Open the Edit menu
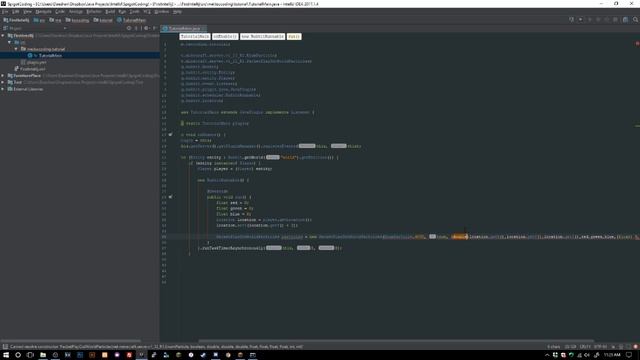The width and height of the screenshot is (640, 360). click(x=16, y=12)
